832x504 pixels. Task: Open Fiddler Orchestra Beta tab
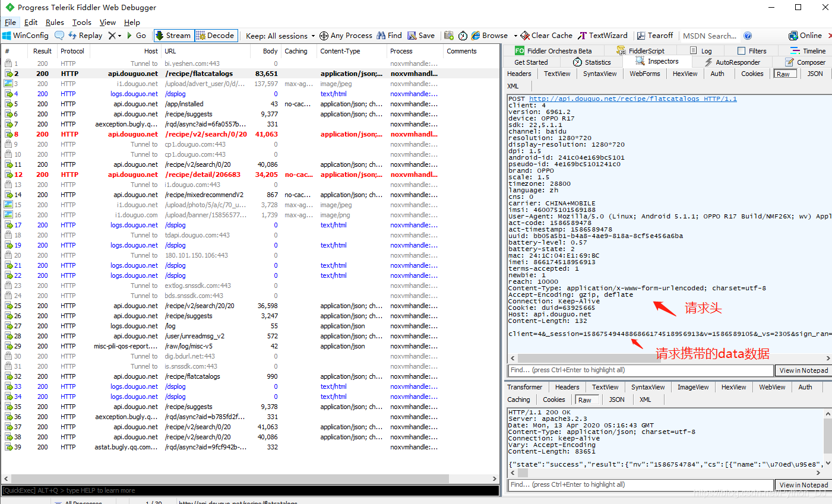pyautogui.click(x=553, y=51)
